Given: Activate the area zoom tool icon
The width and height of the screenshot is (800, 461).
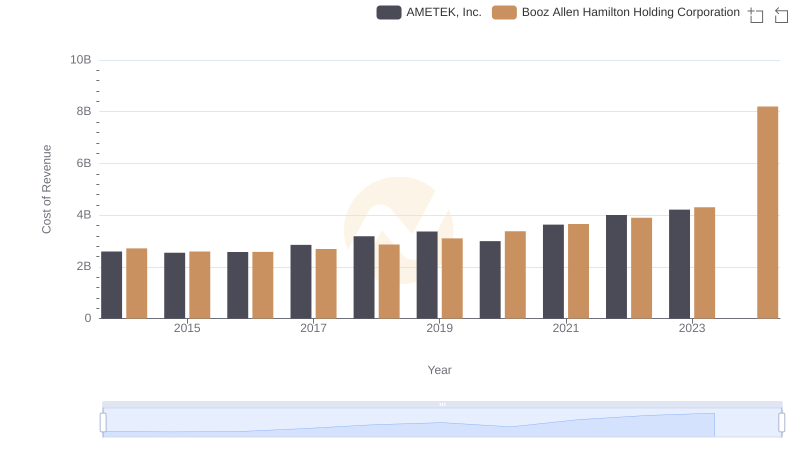Looking at the screenshot, I should 756,15.
